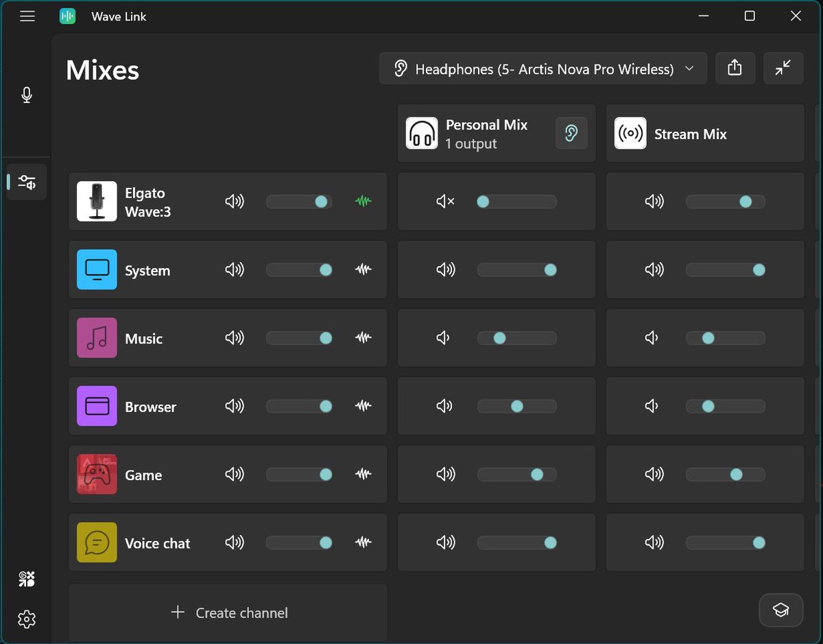Open effects waveform for Elgato Wave:3
Image resolution: width=823 pixels, height=644 pixels.
point(363,201)
